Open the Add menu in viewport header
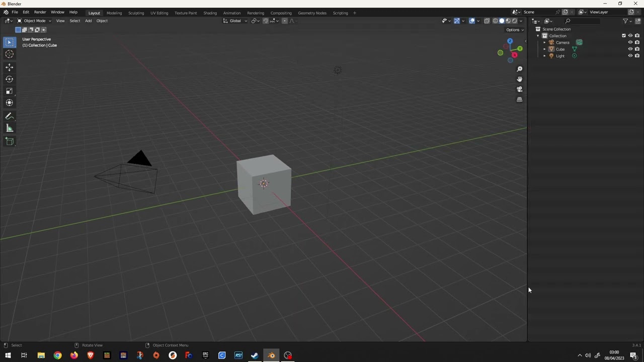The height and width of the screenshot is (362, 644). coord(88,21)
